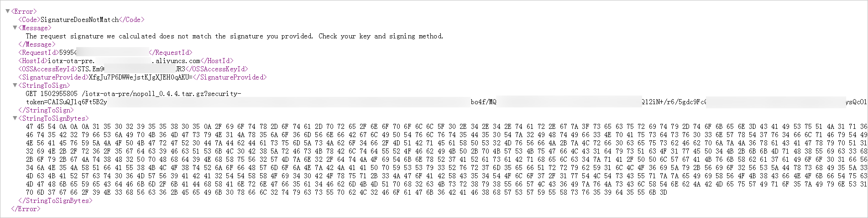Click the provided signature value XfgJu7P6DWWejstKJgXJEH0qAKU=

point(141,77)
